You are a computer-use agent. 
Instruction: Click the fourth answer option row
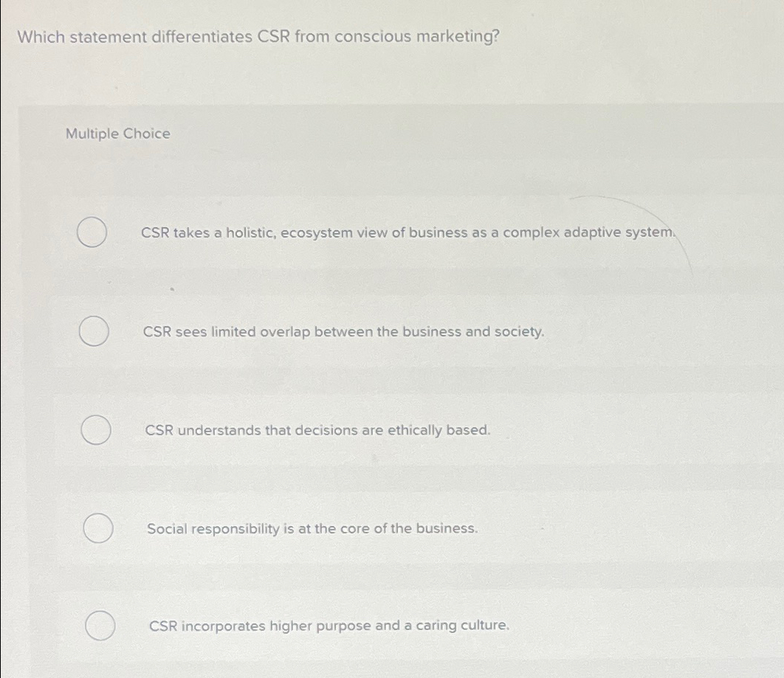pos(406,528)
